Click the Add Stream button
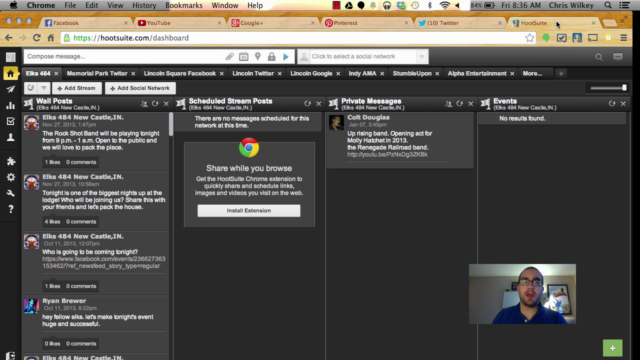Screen dimensions: 640x360 76,88
